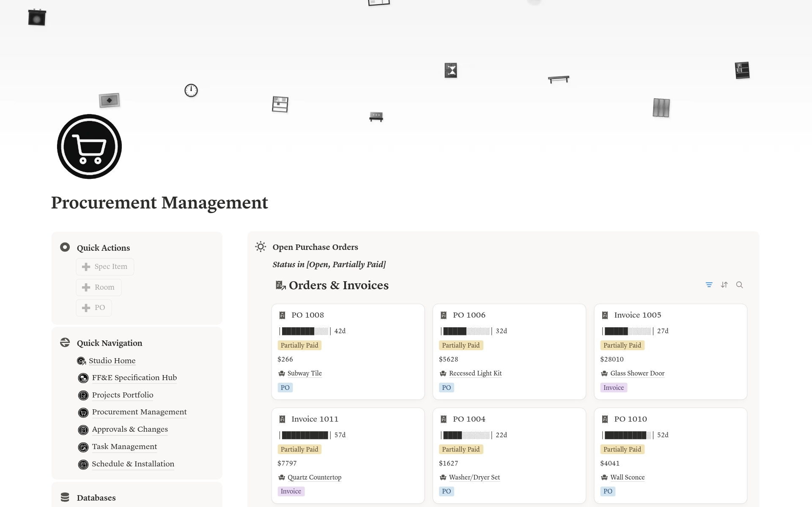The image size is (812, 507).
Task: Open the FF&E Specification Hub page
Action: pyautogui.click(x=134, y=378)
